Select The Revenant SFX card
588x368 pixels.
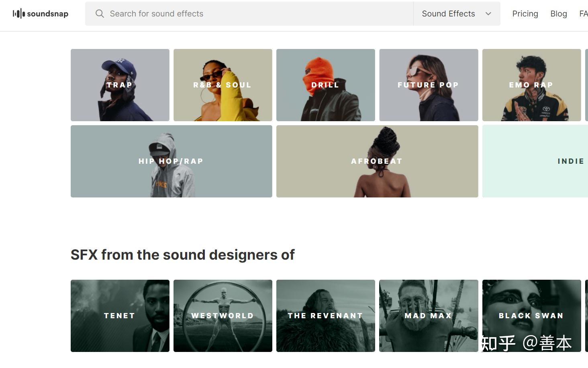pos(326,316)
